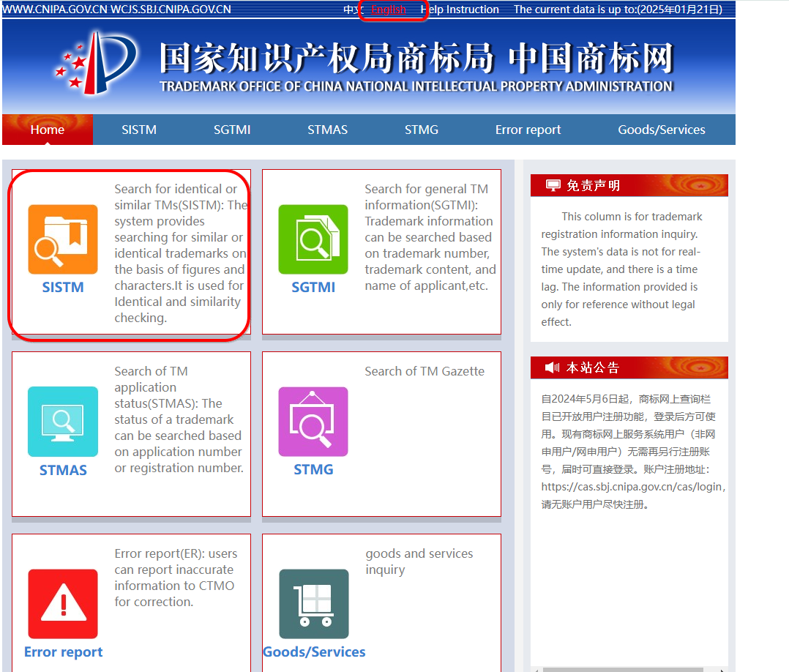The height and width of the screenshot is (672, 789).
Task: Open the Goods/Services cart icon
Action: [314, 603]
